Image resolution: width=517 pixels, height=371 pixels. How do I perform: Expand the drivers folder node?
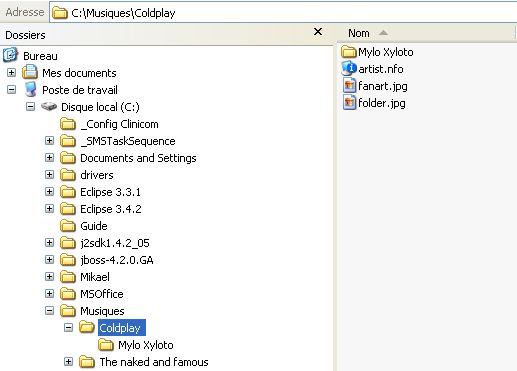(49, 175)
